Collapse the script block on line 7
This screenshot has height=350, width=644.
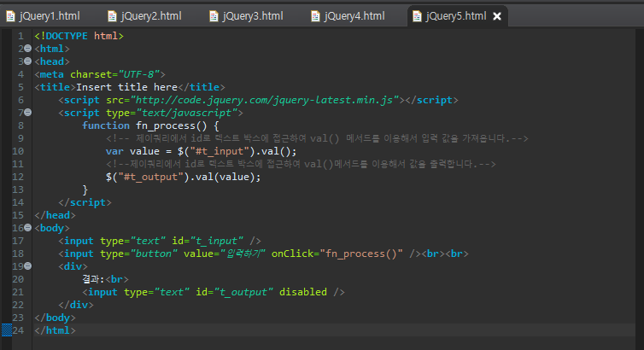pos(28,112)
